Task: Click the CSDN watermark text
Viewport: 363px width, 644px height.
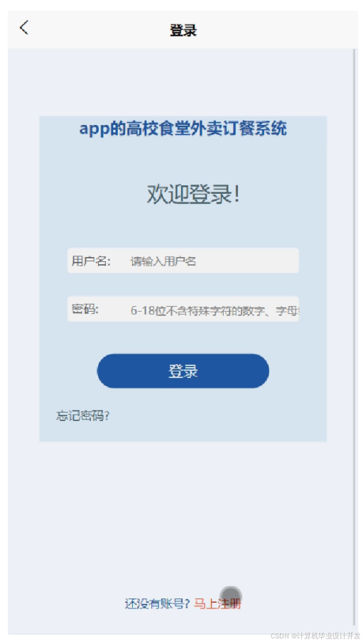Action: point(279,635)
